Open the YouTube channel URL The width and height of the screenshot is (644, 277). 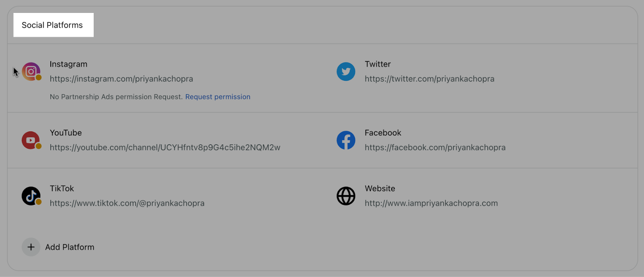[x=165, y=148]
